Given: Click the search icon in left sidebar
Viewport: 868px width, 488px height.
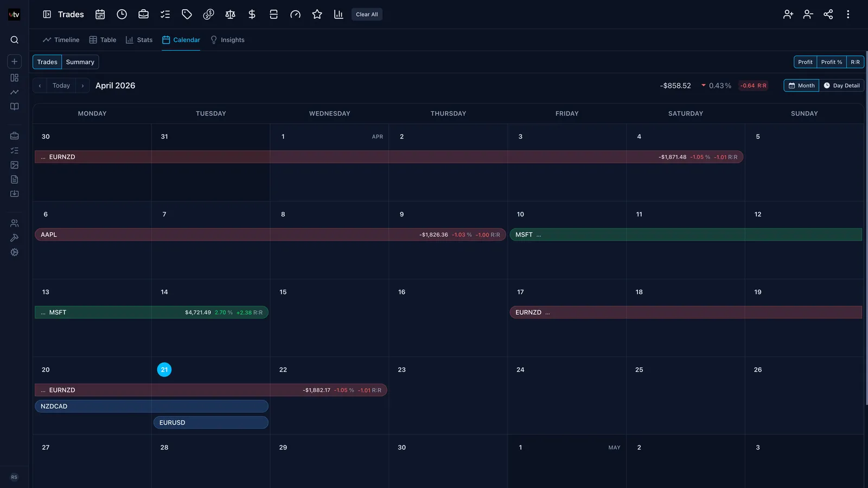Looking at the screenshot, I should pos(15,40).
